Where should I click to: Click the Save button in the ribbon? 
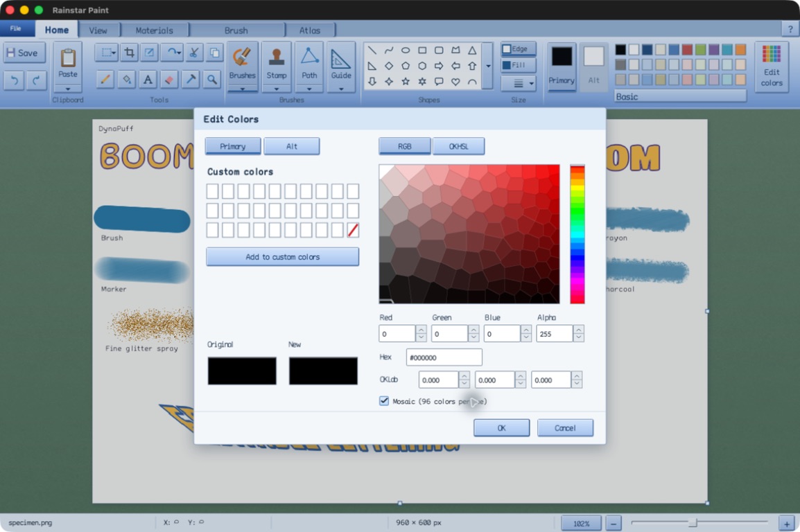(x=24, y=53)
